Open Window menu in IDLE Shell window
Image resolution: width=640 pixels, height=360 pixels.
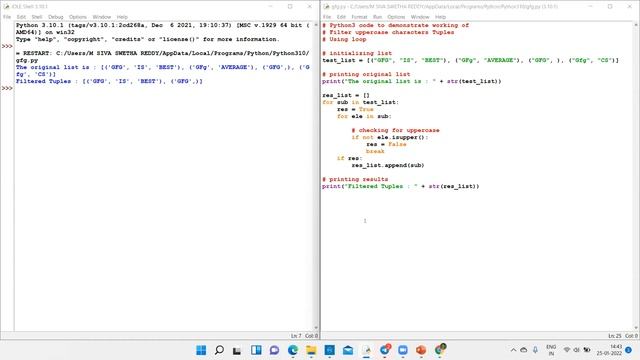coord(102,17)
